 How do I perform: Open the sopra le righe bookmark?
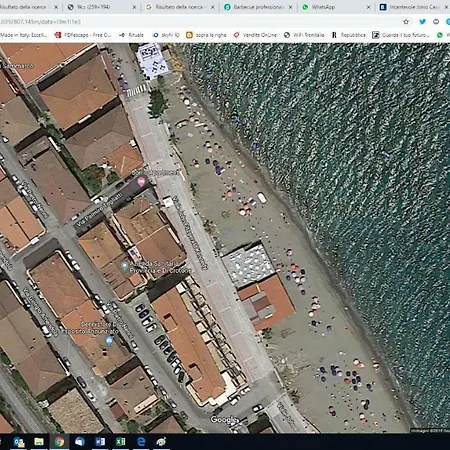(206, 35)
